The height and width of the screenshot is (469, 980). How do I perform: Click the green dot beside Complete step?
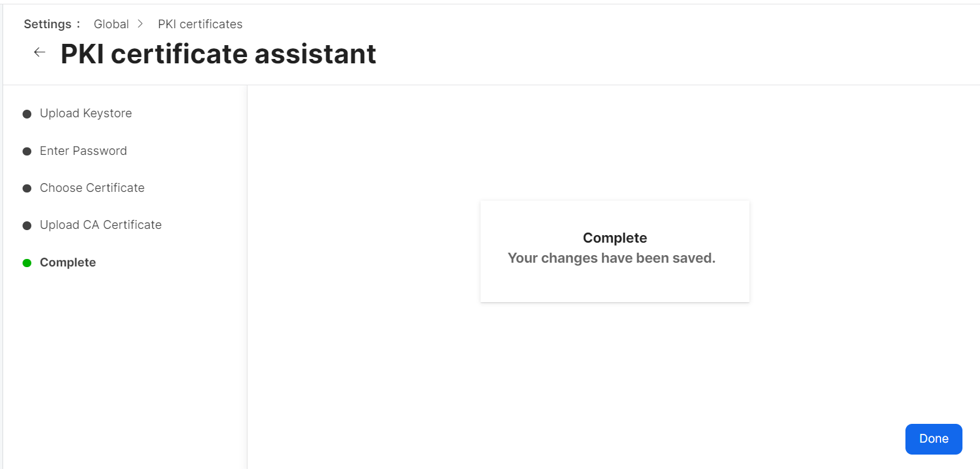pyautogui.click(x=27, y=263)
